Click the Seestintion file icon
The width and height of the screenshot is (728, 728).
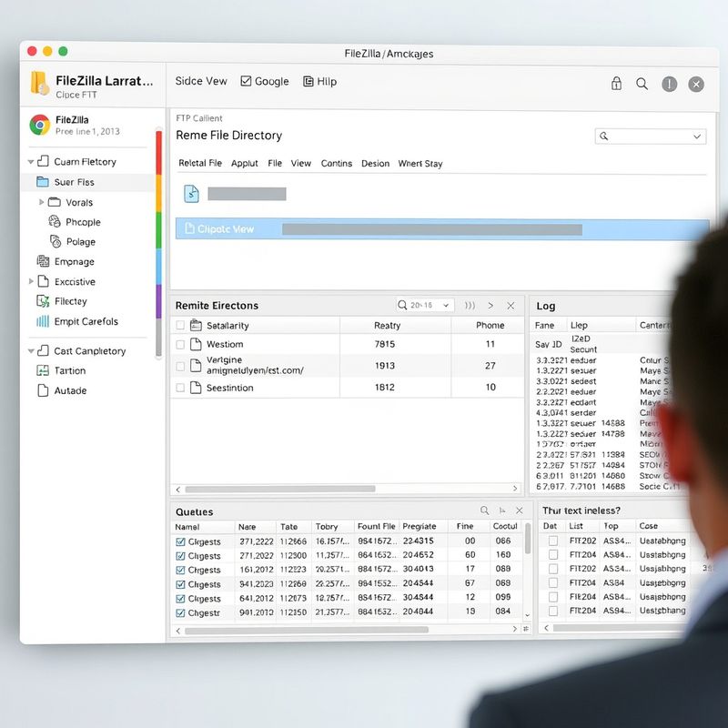coord(196,388)
